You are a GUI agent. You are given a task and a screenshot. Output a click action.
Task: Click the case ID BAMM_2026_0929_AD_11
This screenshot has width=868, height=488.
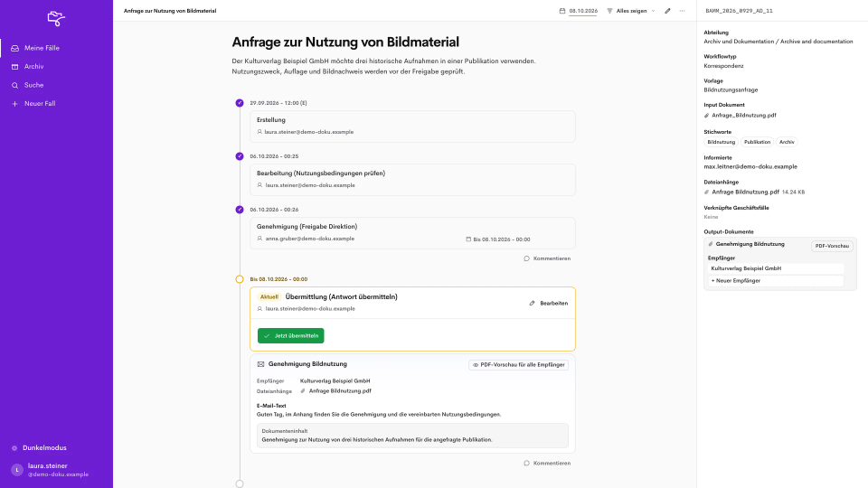coord(739,11)
